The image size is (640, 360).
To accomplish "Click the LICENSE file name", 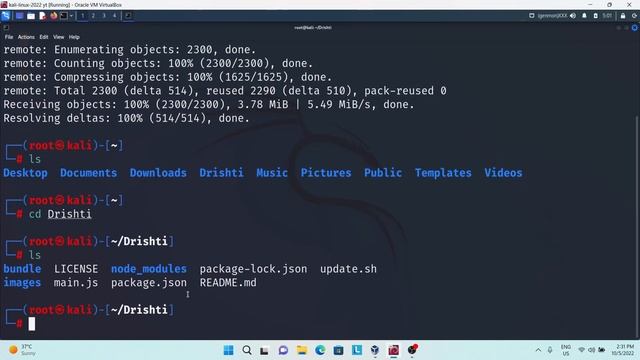I will (76, 269).
